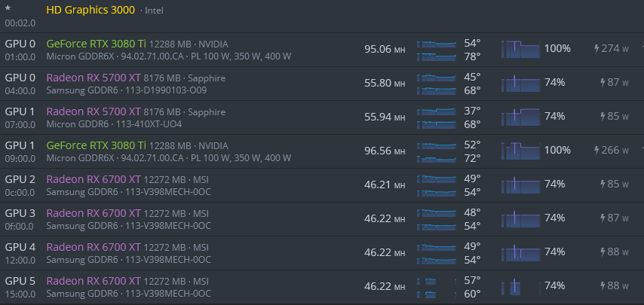The height and width of the screenshot is (305, 644).
Task: Select the Radeon RX 6700 XT at 0c:00.0
Action: (x=94, y=179)
